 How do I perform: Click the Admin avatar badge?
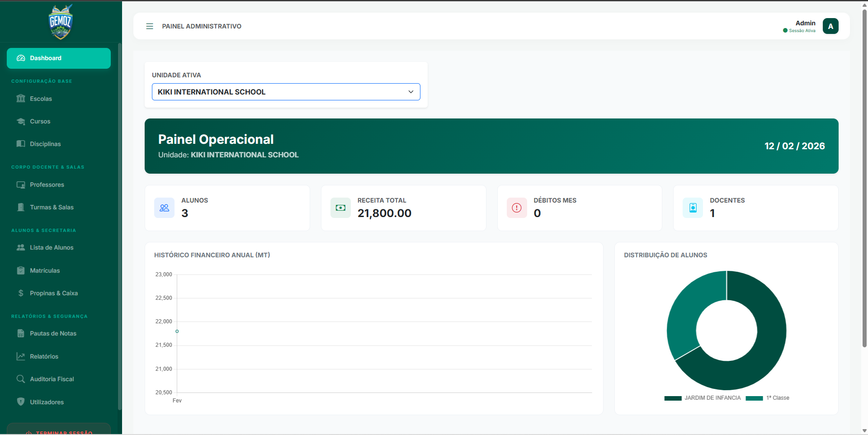point(830,26)
